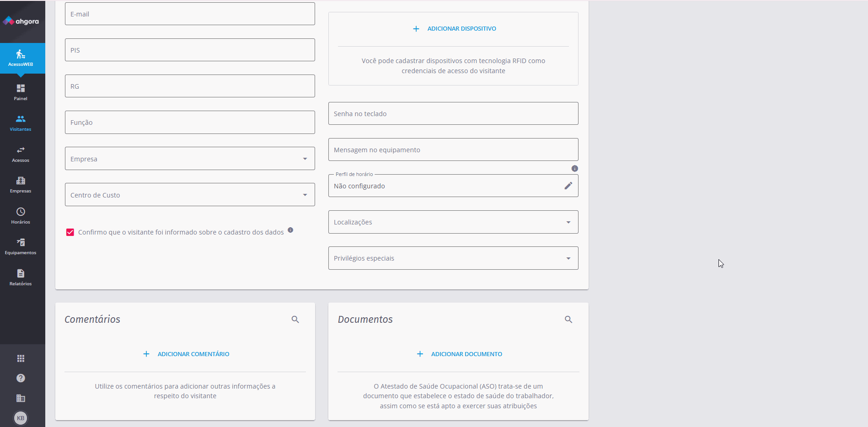Open the Visitantes section
This screenshot has width=868, height=427.
[21, 123]
